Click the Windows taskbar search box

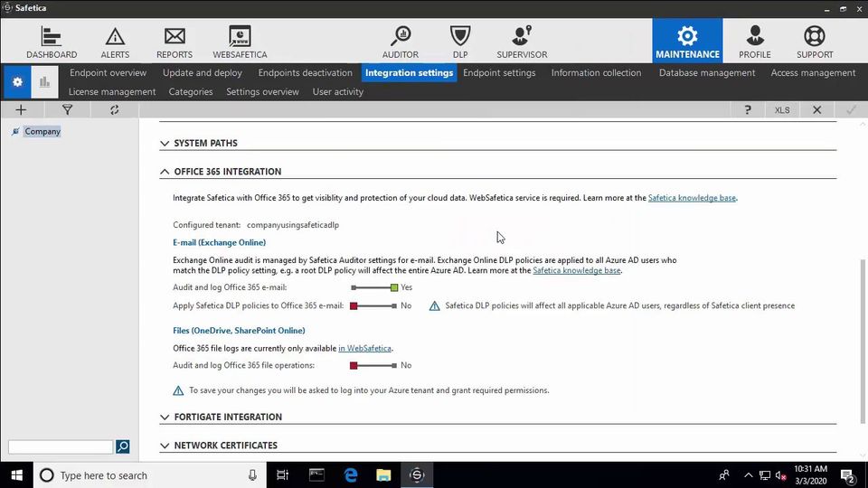click(x=149, y=474)
